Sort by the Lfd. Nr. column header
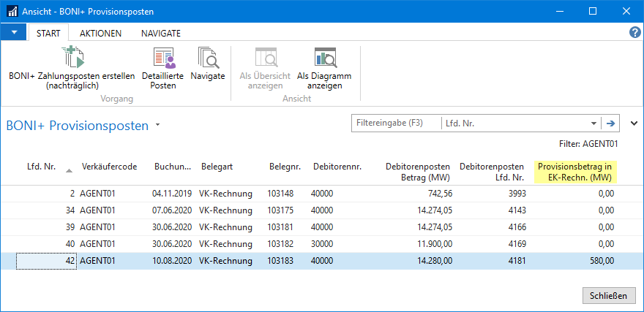644x312 pixels. click(x=41, y=167)
